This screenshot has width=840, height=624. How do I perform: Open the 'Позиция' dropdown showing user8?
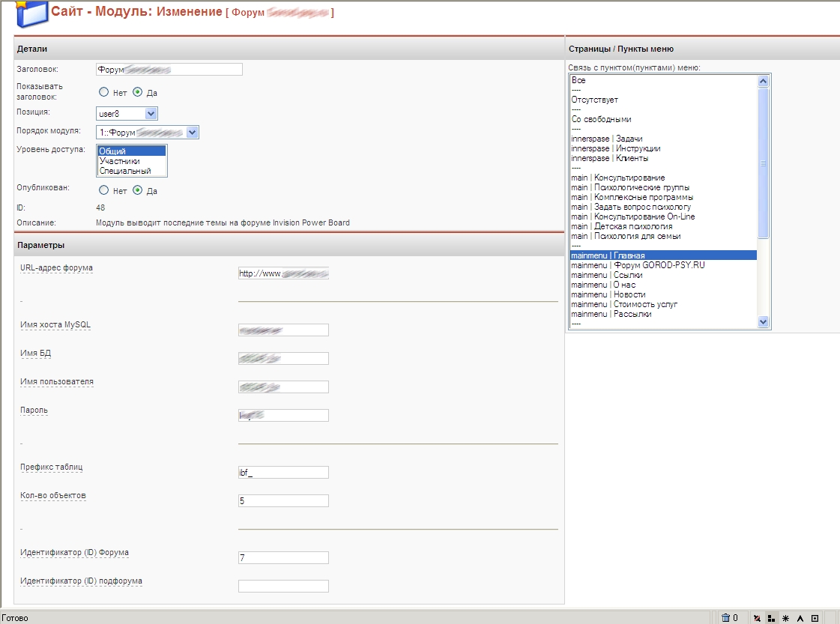151,114
